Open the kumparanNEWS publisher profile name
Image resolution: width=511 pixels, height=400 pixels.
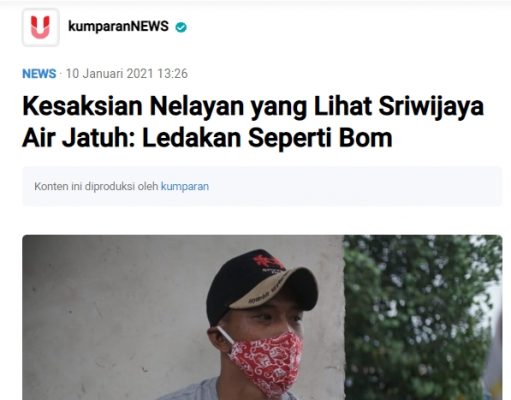click(118, 26)
